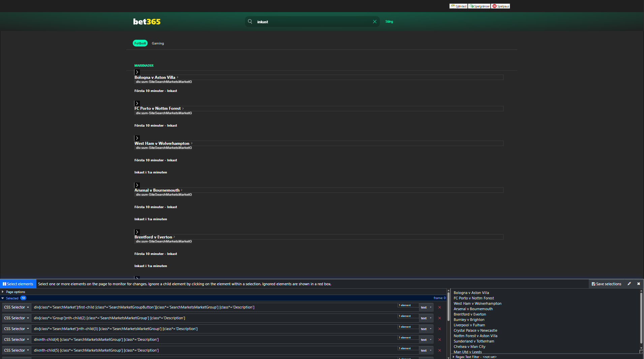Open the Spelgränser limits tool
This screenshot has width=644, height=359.
(479, 6)
